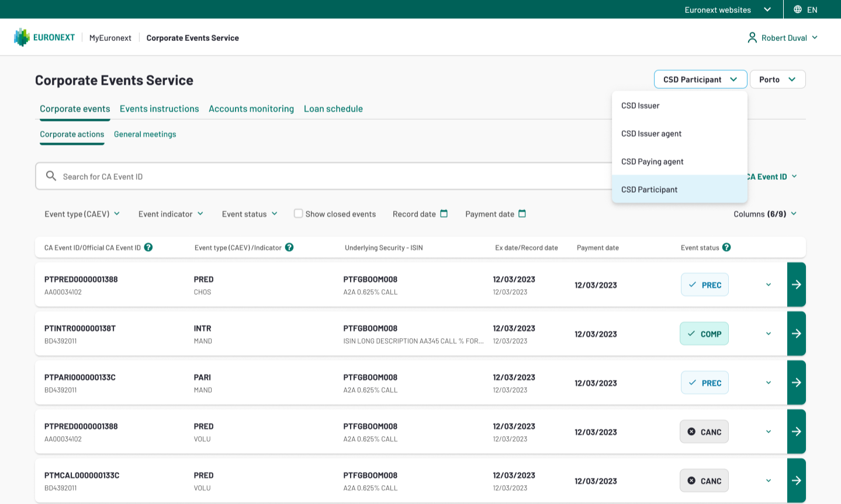The width and height of the screenshot is (841, 504).
Task: Open the Porto location dropdown
Action: click(x=778, y=79)
